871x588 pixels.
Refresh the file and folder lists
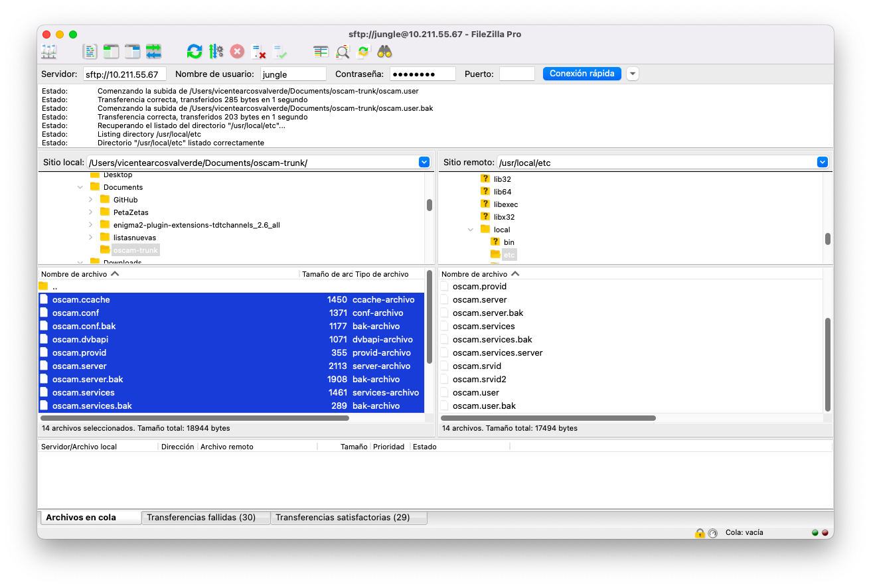click(x=194, y=52)
